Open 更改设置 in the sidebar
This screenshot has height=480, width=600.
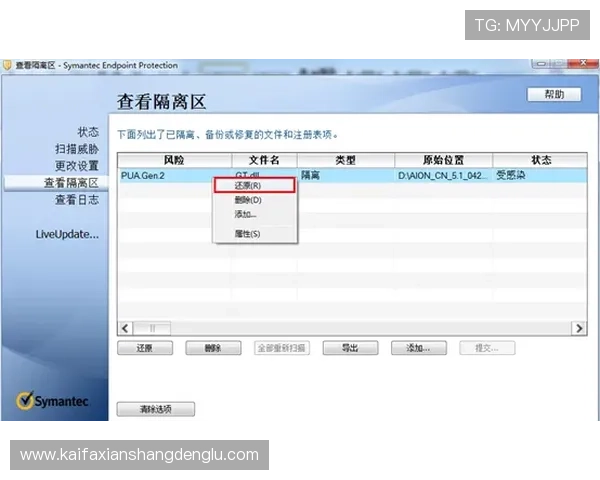(77, 166)
